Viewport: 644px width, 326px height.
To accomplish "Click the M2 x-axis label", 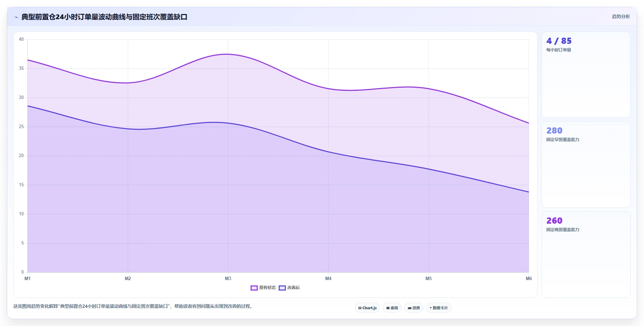I will pyautogui.click(x=128, y=278).
